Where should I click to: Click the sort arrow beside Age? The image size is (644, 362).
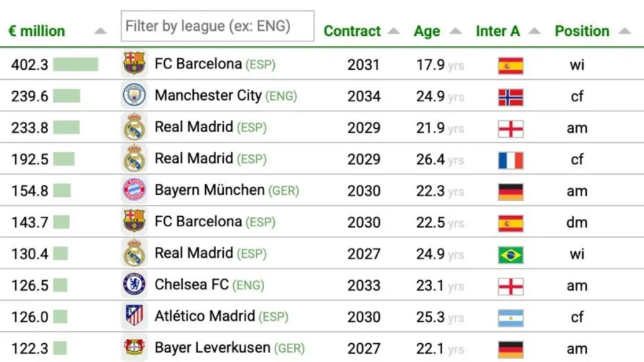[x=455, y=31]
